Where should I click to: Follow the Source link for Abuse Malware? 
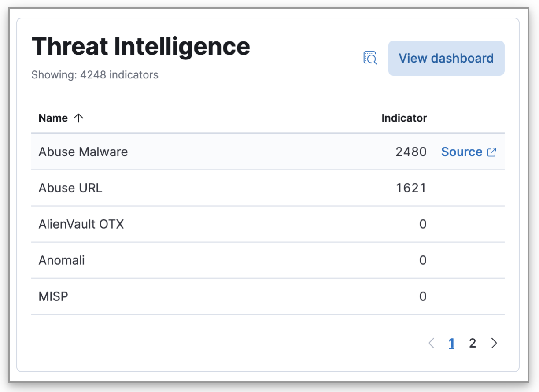462,152
